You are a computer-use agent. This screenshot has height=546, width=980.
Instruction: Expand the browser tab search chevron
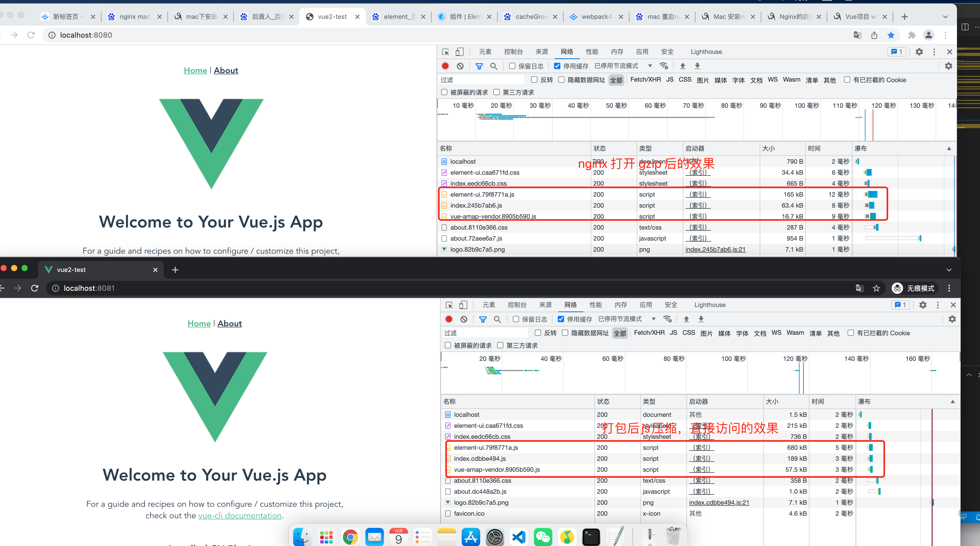945,17
